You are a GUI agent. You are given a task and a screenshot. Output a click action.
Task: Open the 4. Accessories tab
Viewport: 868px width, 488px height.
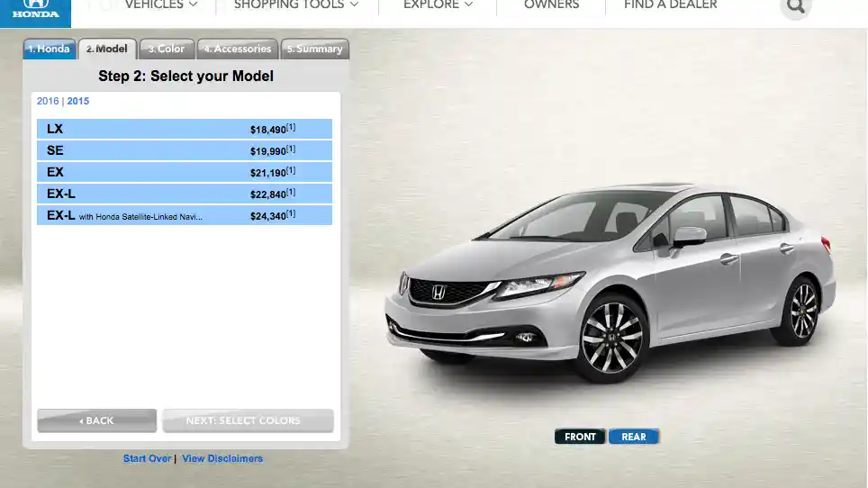[x=238, y=49]
